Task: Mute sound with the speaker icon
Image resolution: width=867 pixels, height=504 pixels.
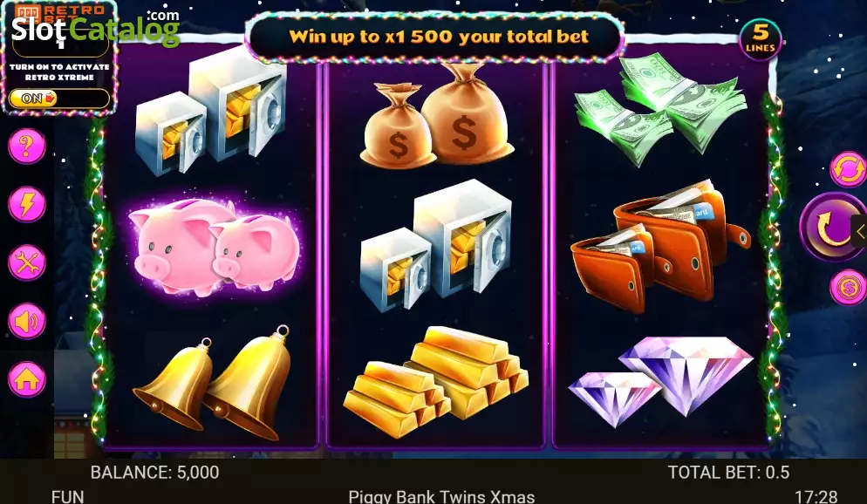Action: (26, 321)
